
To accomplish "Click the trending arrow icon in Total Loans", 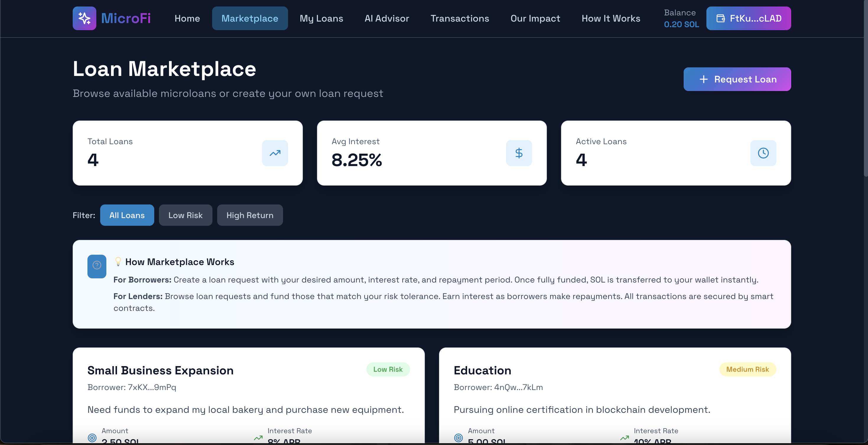I will tap(275, 153).
